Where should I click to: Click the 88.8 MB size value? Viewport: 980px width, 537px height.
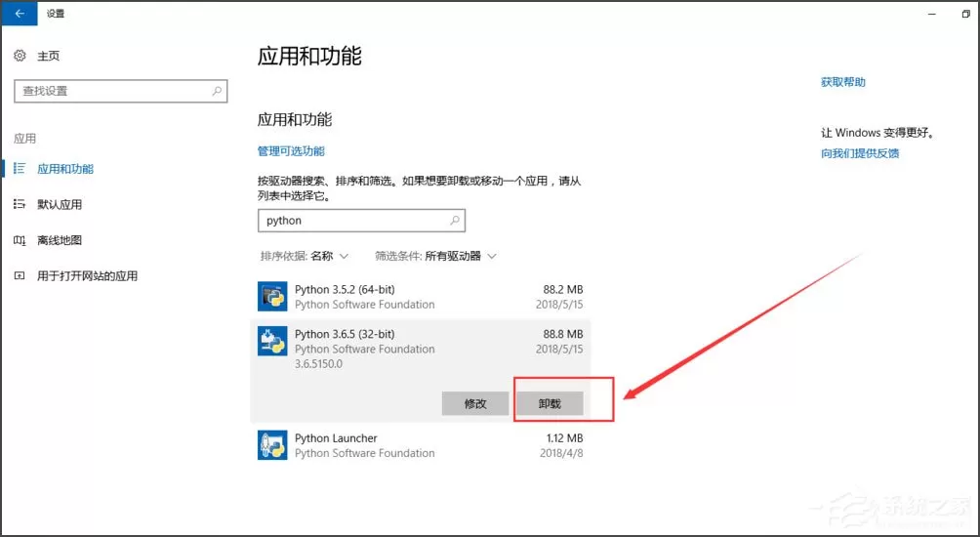[x=563, y=334]
